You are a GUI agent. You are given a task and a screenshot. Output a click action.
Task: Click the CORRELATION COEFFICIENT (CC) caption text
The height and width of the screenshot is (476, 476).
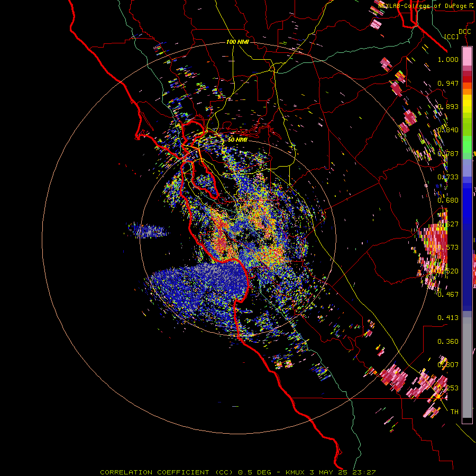(167, 472)
